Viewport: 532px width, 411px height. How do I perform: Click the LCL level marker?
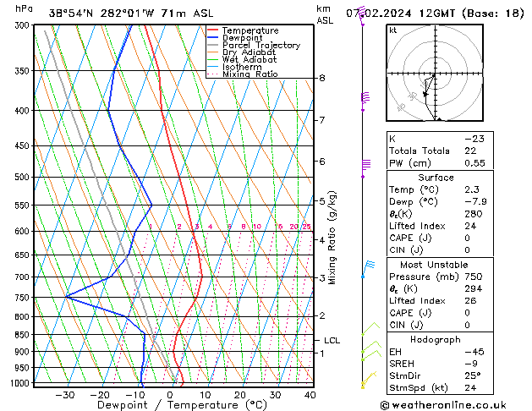click(x=332, y=341)
